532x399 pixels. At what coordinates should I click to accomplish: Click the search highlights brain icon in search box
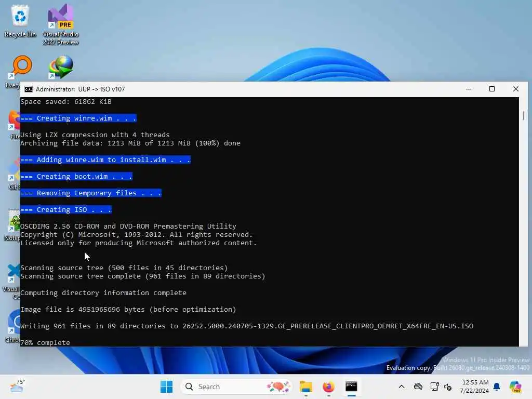[x=278, y=387]
